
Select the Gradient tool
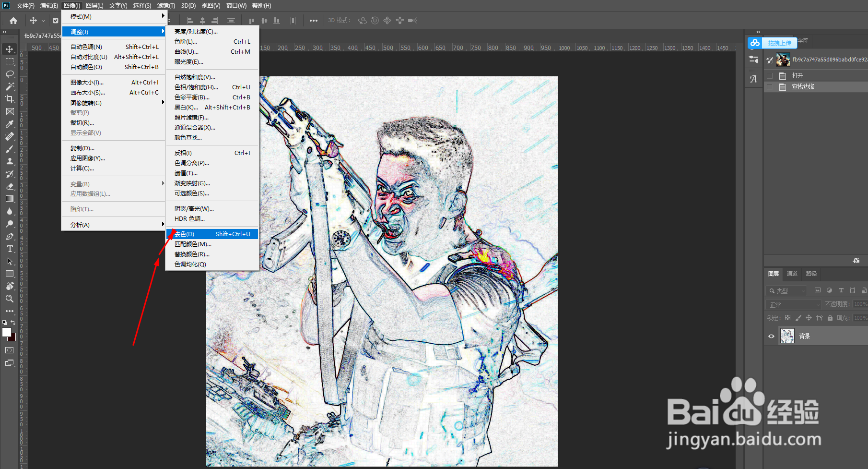coord(10,199)
